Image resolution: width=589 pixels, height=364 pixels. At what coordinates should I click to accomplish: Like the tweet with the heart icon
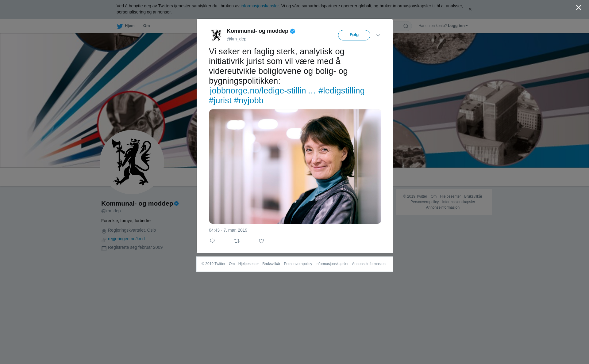[x=261, y=241]
